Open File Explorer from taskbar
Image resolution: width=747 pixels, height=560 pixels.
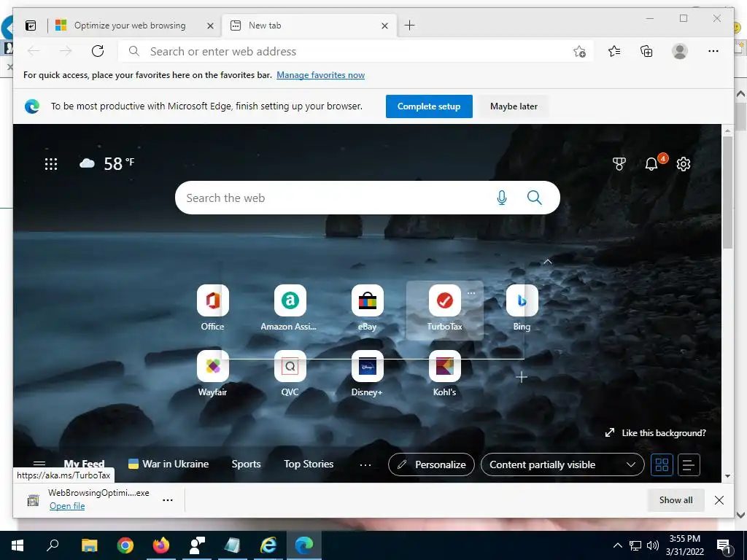point(89,545)
